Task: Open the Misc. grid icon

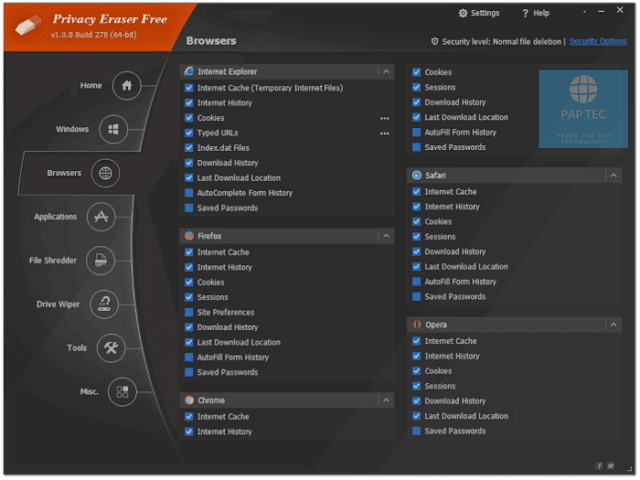Action: pos(122,392)
